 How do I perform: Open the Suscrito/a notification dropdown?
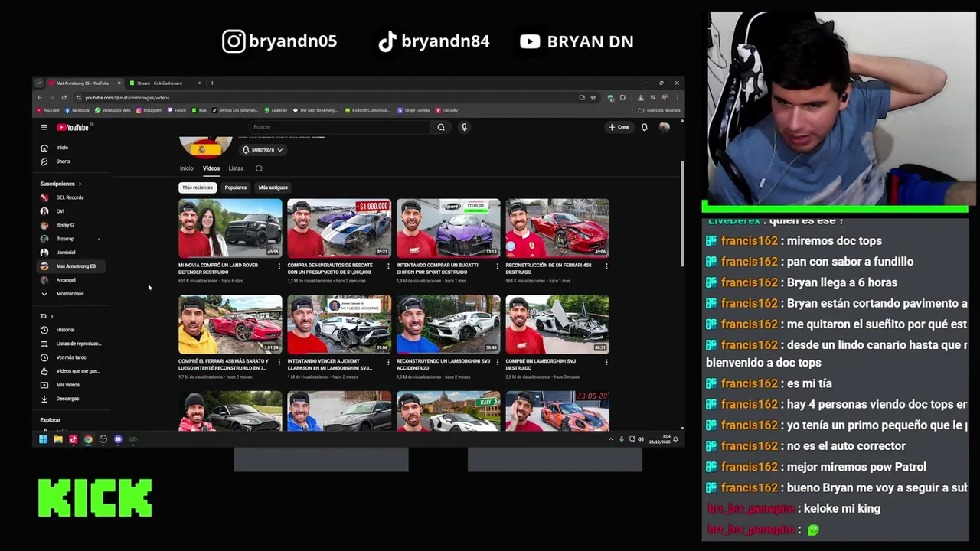click(x=263, y=150)
